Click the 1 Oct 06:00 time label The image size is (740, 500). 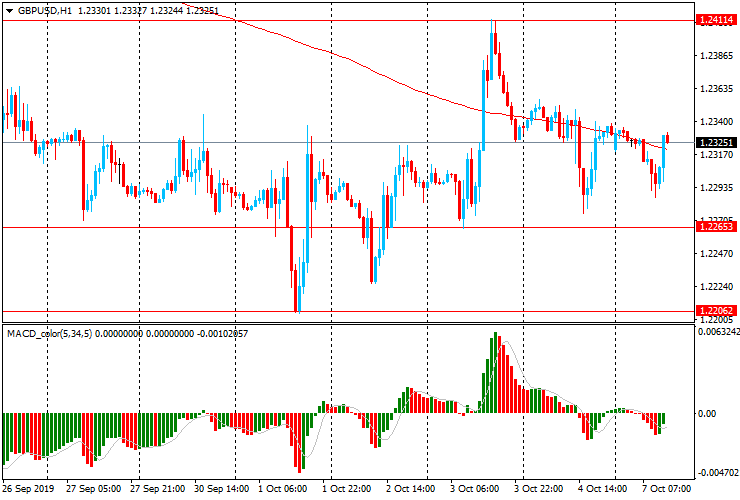(x=285, y=489)
